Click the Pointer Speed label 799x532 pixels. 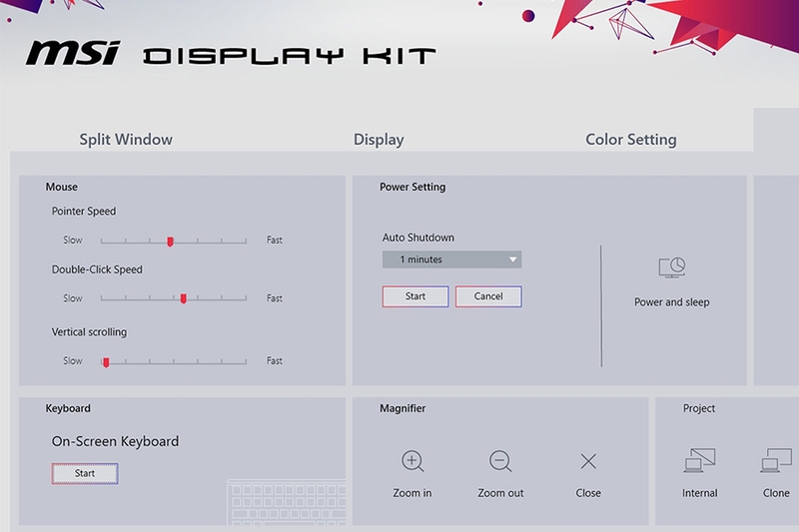[84, 212]
